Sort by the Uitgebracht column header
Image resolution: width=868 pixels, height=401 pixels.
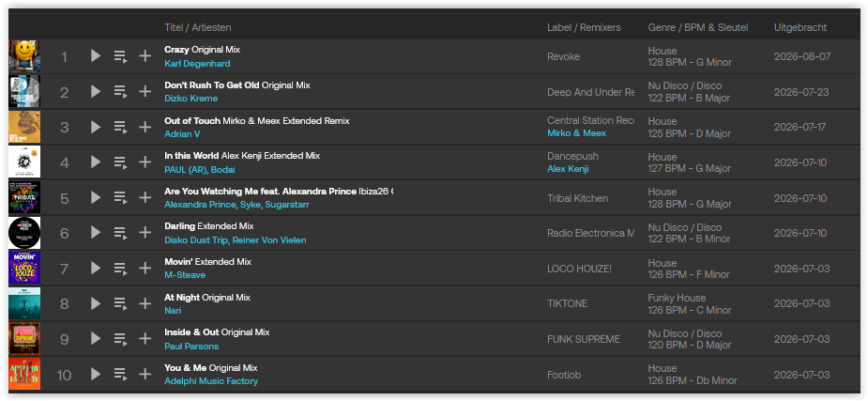coord(799,27)
